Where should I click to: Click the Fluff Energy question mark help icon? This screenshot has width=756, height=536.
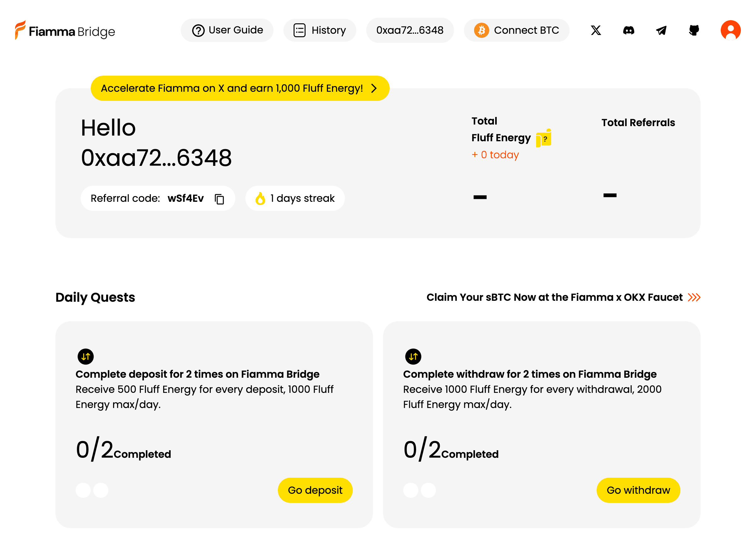[544, 138]
